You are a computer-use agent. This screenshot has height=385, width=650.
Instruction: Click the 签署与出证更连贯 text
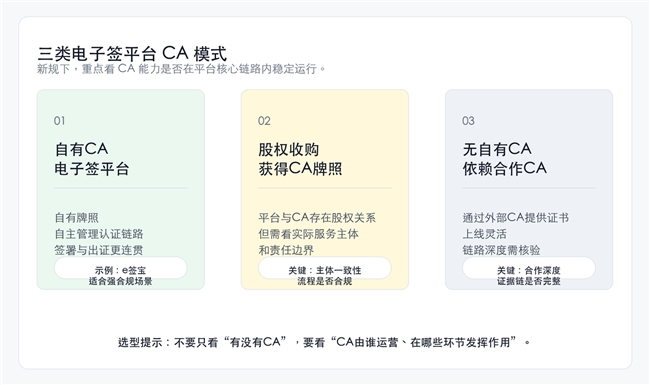pos(99,250)
